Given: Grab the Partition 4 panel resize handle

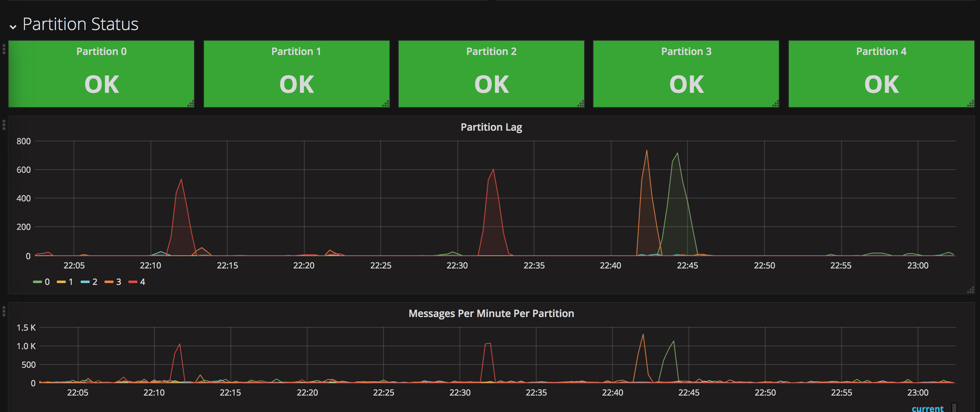Looking at the screenshot, I should click(971, 104).
